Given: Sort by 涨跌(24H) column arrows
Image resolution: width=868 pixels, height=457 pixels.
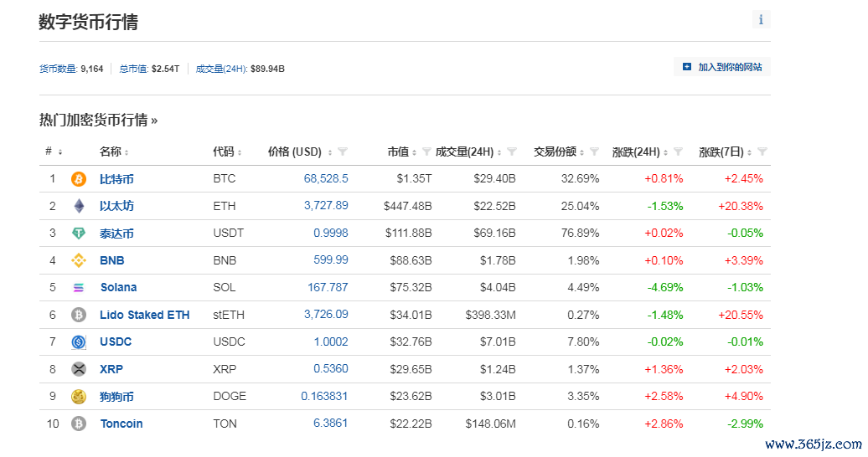Looking at the screenshot, I should click(665, 152).
